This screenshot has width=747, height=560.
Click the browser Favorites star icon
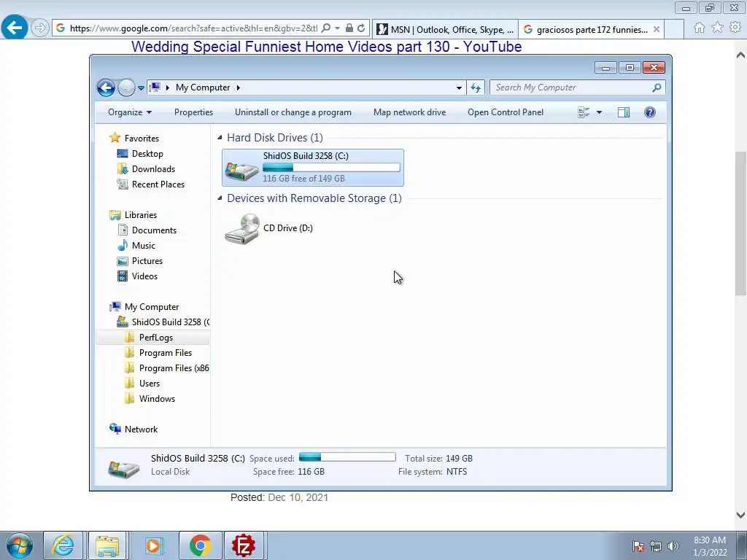pyautogui.click(x=718, y=28)
